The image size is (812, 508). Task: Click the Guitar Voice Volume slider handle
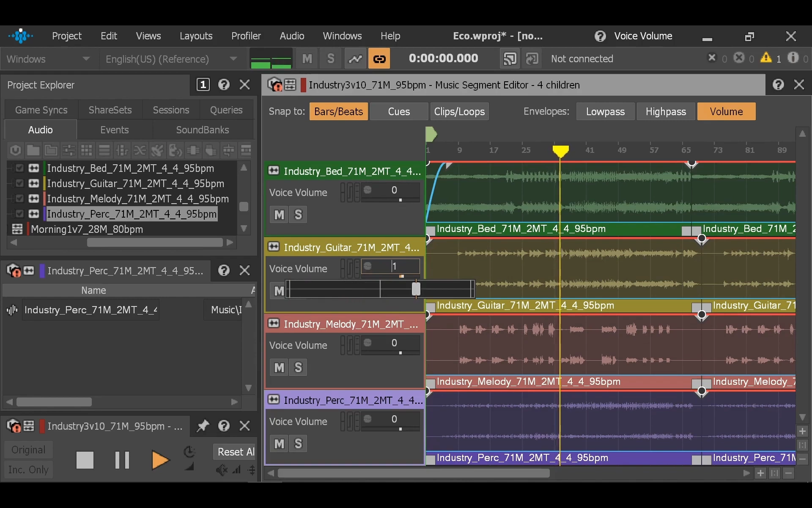click(x=416, y=289)
